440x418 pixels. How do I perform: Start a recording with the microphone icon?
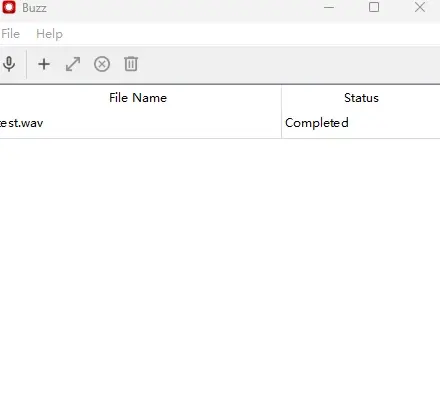(9, 64)
